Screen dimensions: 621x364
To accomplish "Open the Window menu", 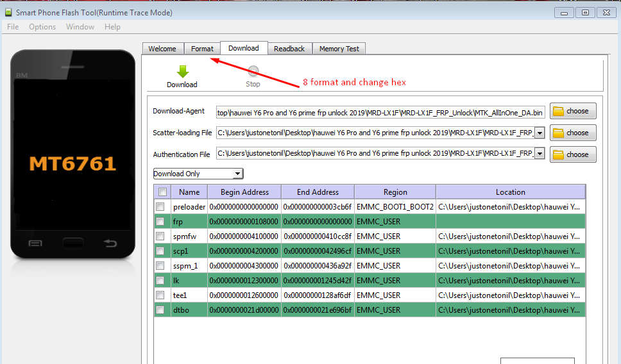I will 80,27.
